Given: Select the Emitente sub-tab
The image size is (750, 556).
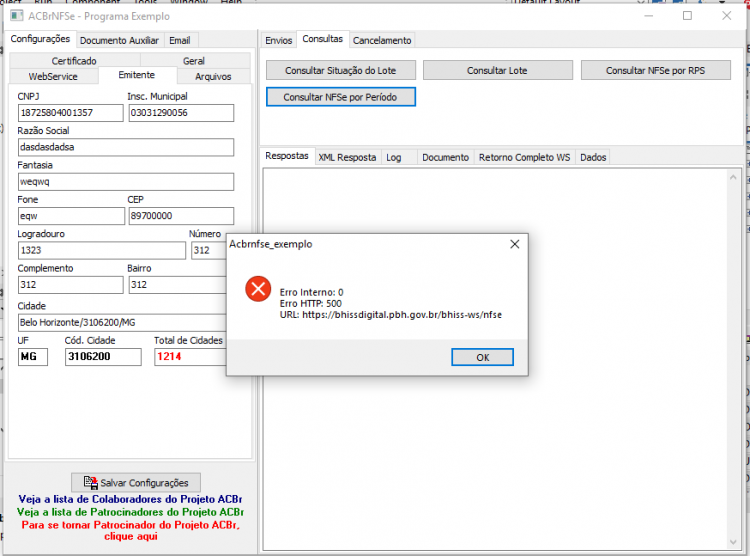Looking at the screenshot, I should 137,75.
